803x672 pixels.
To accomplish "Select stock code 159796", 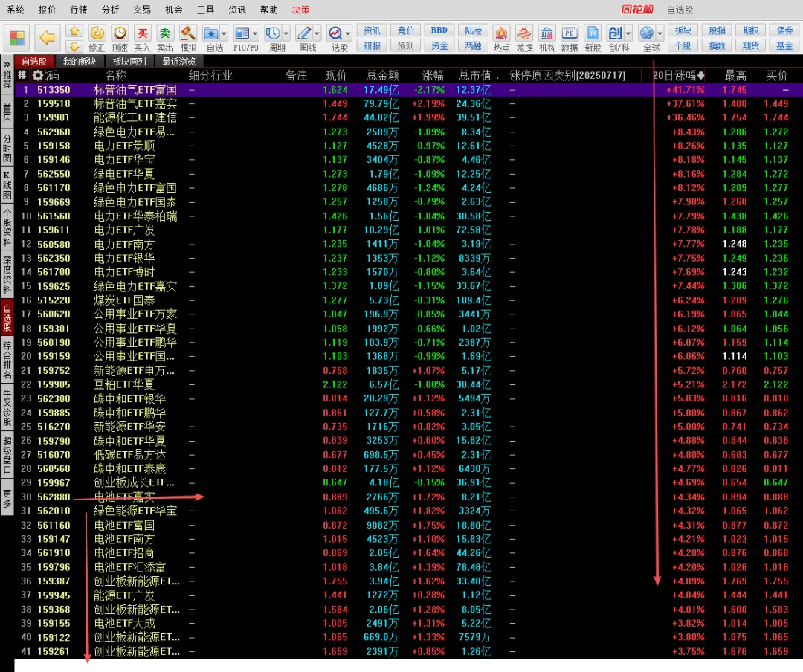I will tap(54, 567).
